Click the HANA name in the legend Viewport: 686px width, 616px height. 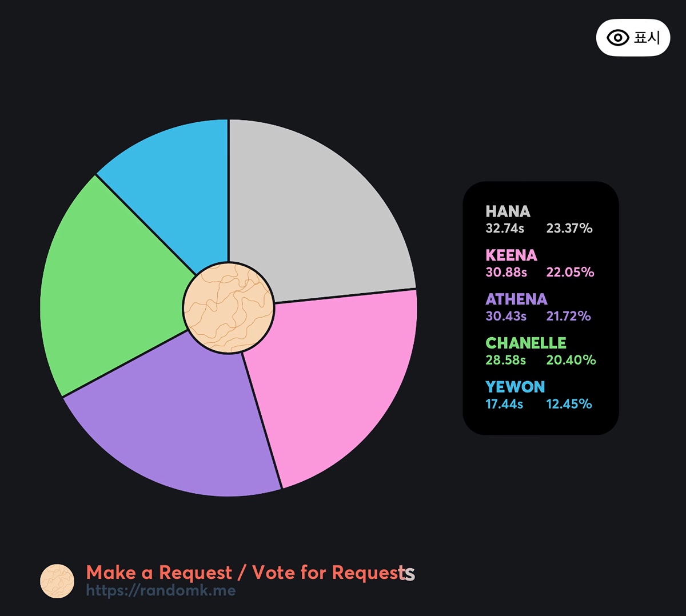[508, 211]
